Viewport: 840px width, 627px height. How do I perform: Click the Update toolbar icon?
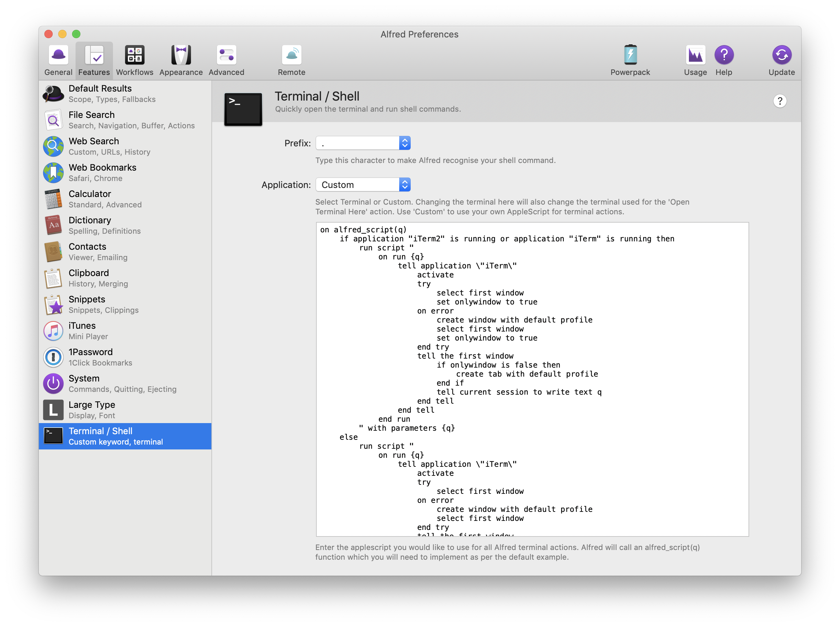pyautogui.click(x=781, y=55)
